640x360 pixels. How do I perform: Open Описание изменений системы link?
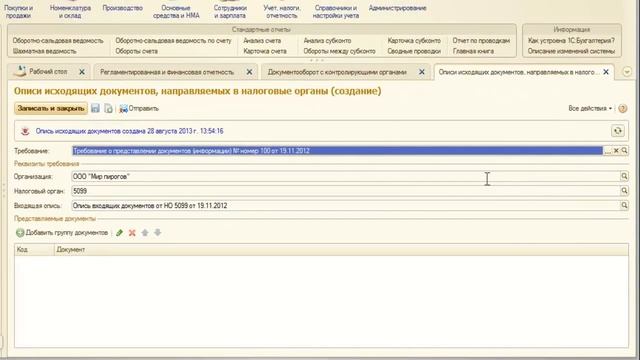click(x=571, y=51)
